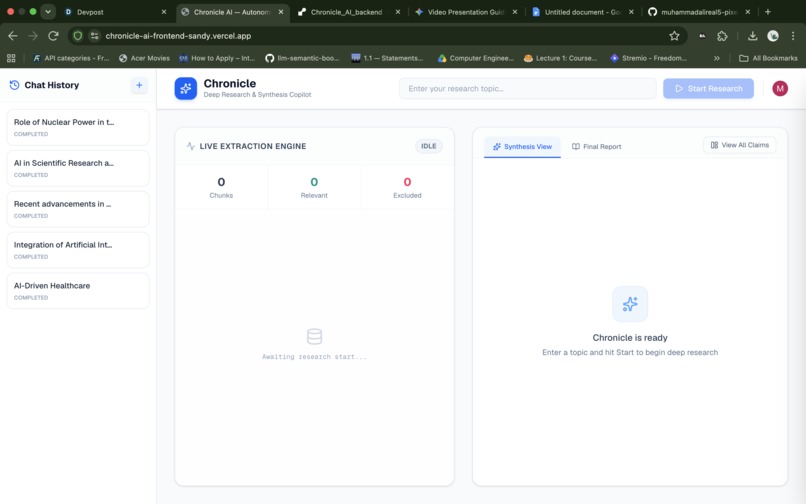
Task: Open the browser extensions puzzle icon
Action: [x=722, y=36]
